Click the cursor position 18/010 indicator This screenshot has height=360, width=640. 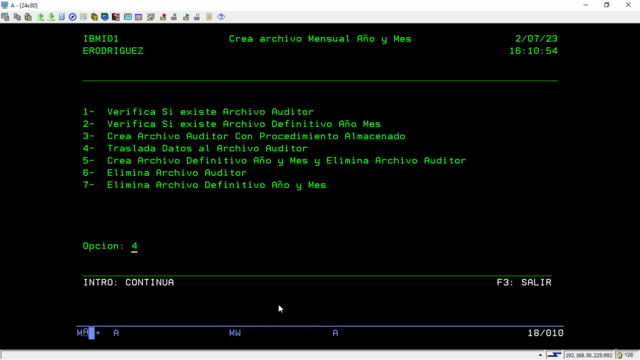545,333
